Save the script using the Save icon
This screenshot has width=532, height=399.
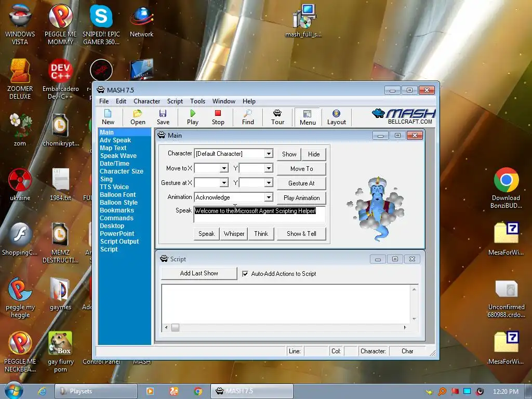[163, 117]
